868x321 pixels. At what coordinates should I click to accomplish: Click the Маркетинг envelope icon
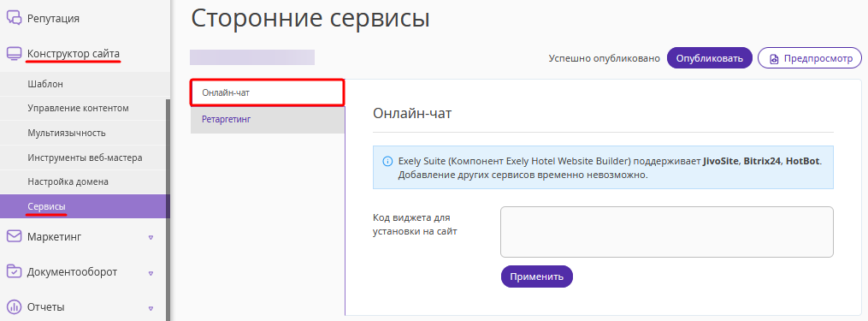(14, 237)
